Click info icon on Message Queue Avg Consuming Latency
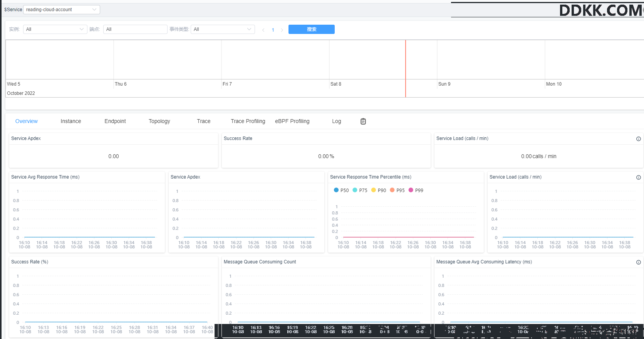Screen dimensions: 644x339 [639, 262]
